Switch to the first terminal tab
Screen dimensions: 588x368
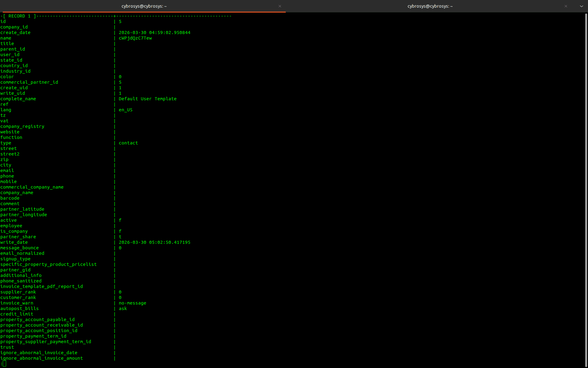pyautogui.click(x=144, y=6)
